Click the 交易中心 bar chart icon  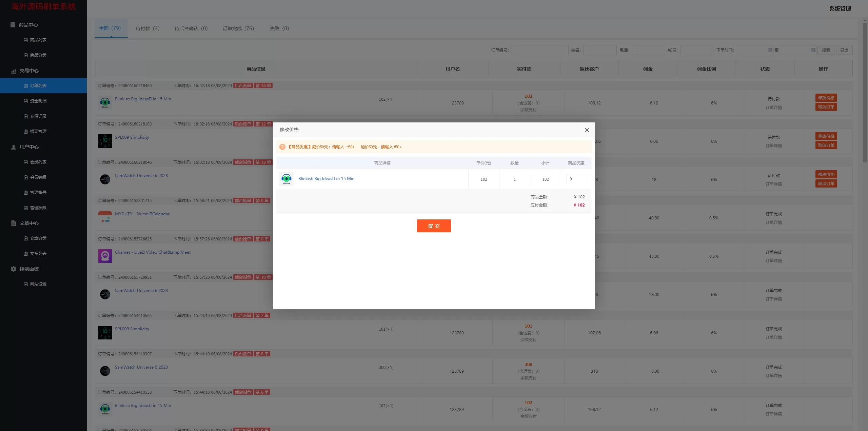[14, 71]
